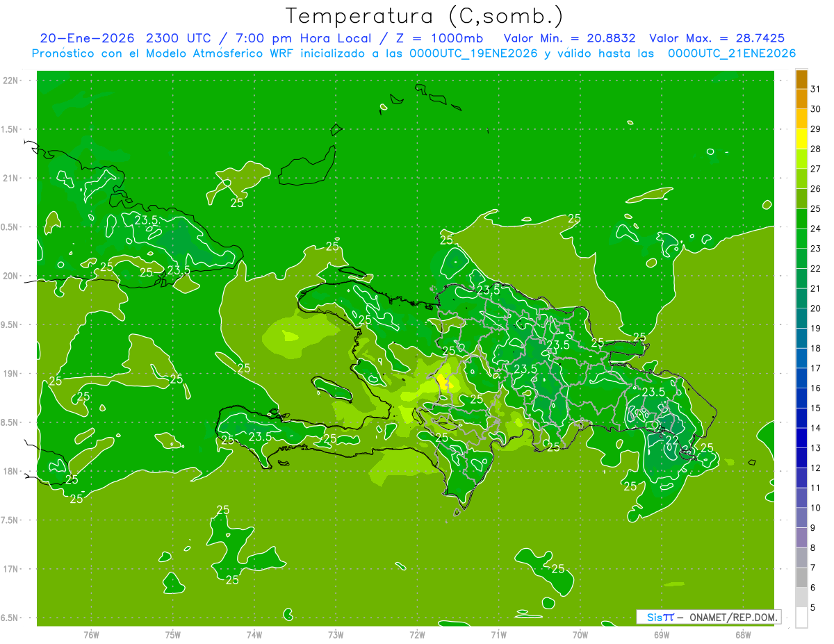Click '0000UTC_21ENE2026' valid-until time text
The height and width of the screenshot is (644, 834).
coord(732,53)
